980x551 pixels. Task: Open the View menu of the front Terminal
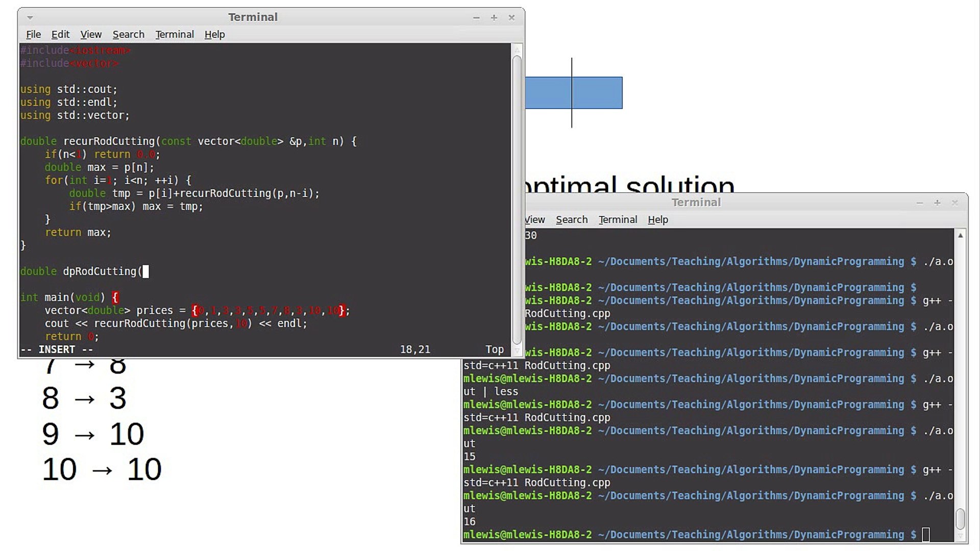point(91,34)
